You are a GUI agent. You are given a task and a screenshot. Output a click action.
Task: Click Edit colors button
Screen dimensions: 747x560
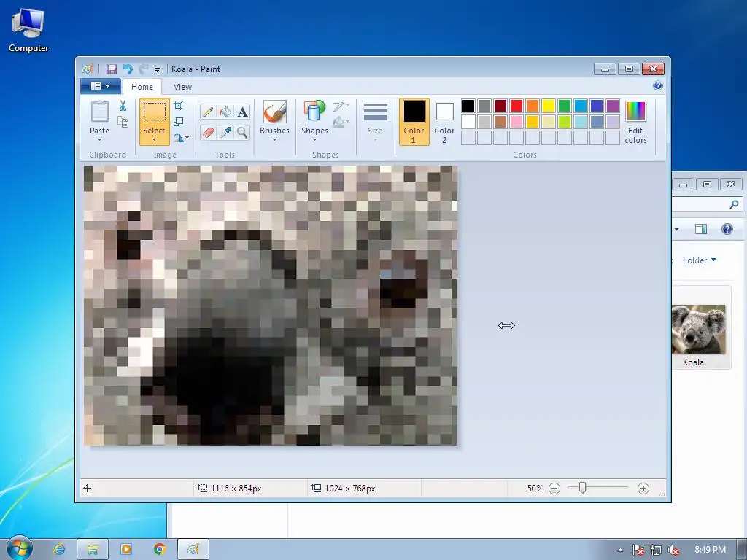coord(635,122)
